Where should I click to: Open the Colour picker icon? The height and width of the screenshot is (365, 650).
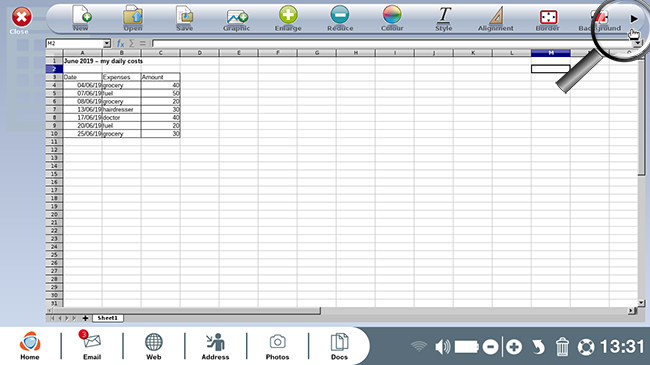(x=392, y=15)
